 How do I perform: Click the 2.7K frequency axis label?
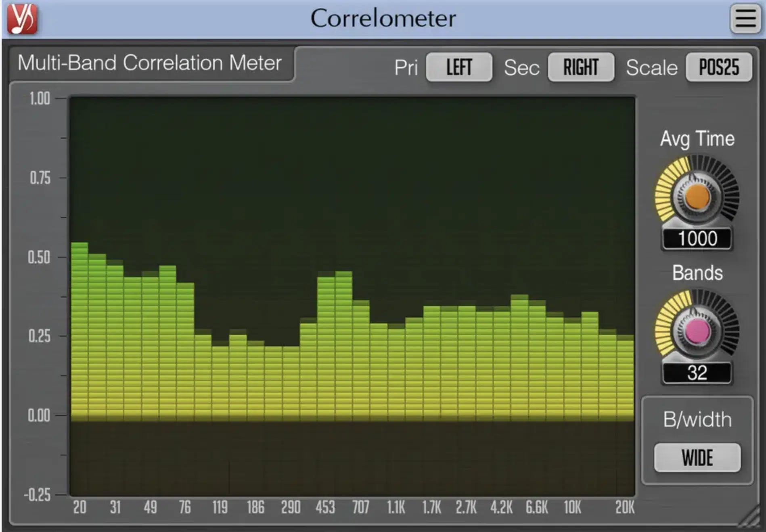tap(466, 507)
